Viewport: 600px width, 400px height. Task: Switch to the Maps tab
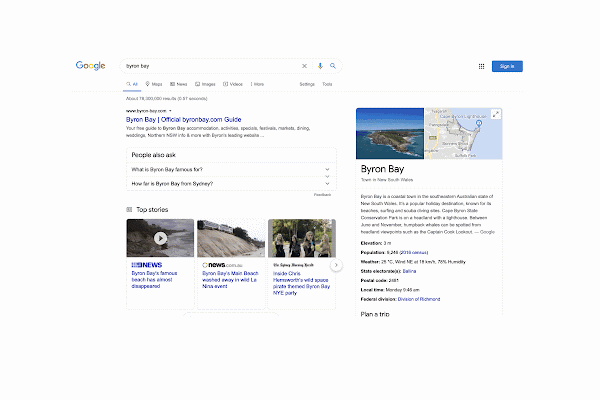(x=154, y=84)
